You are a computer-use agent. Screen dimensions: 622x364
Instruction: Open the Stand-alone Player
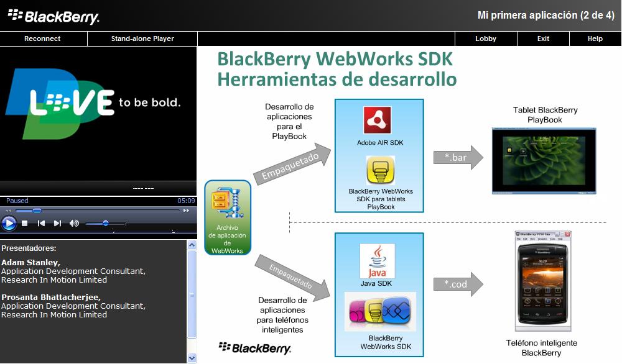[142, 39]
